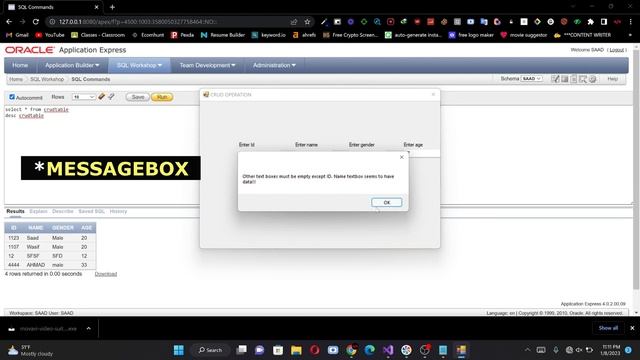Image resolution: width=640 pixels, height=360 pixels.
Task: Click the SQL command editor text area
Action: (x=102, y=155)
